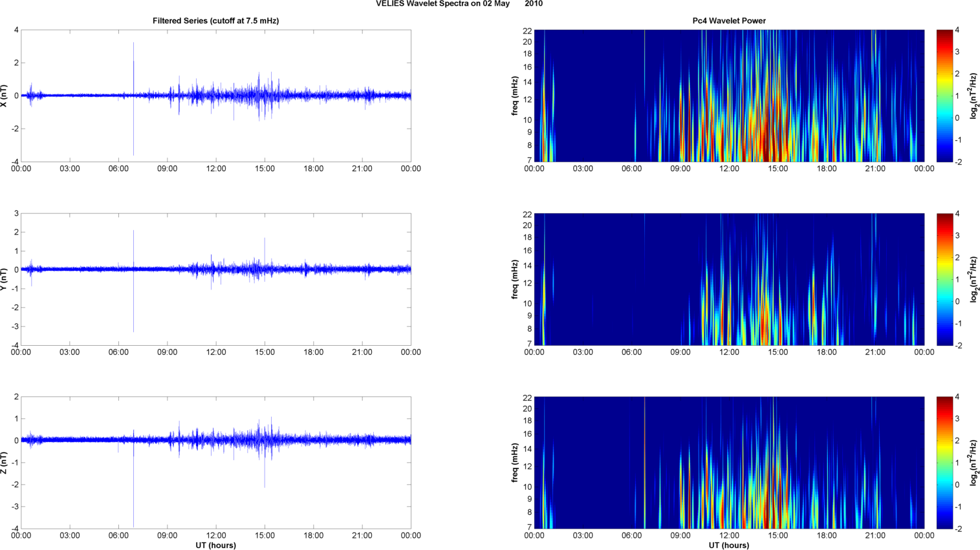Click 'UT (hours)' label under bottom spectrogram

tap(729, 545)
